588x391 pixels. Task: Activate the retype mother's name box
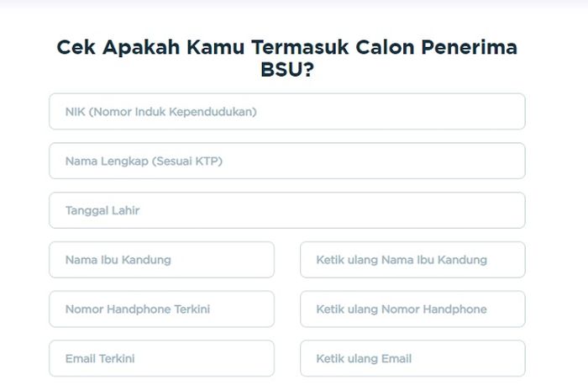tap(412, 260)
